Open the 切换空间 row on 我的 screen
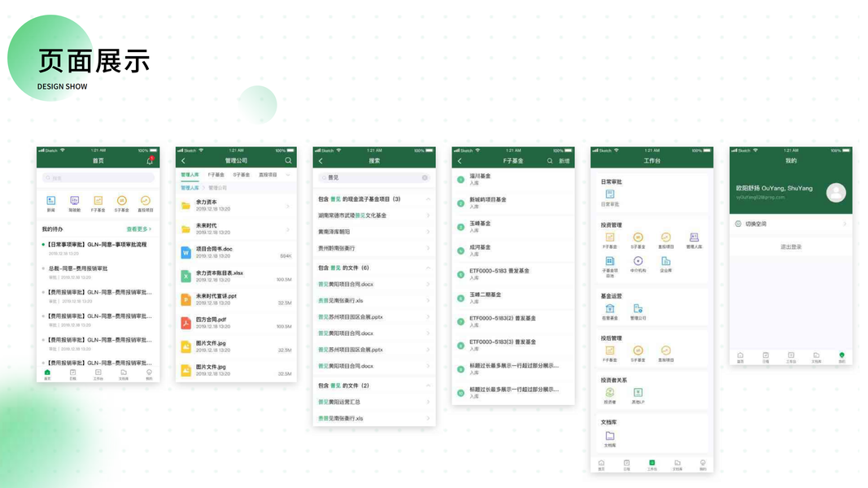The height and width of the screenshot is (488, 868). [x=791, y=224]
